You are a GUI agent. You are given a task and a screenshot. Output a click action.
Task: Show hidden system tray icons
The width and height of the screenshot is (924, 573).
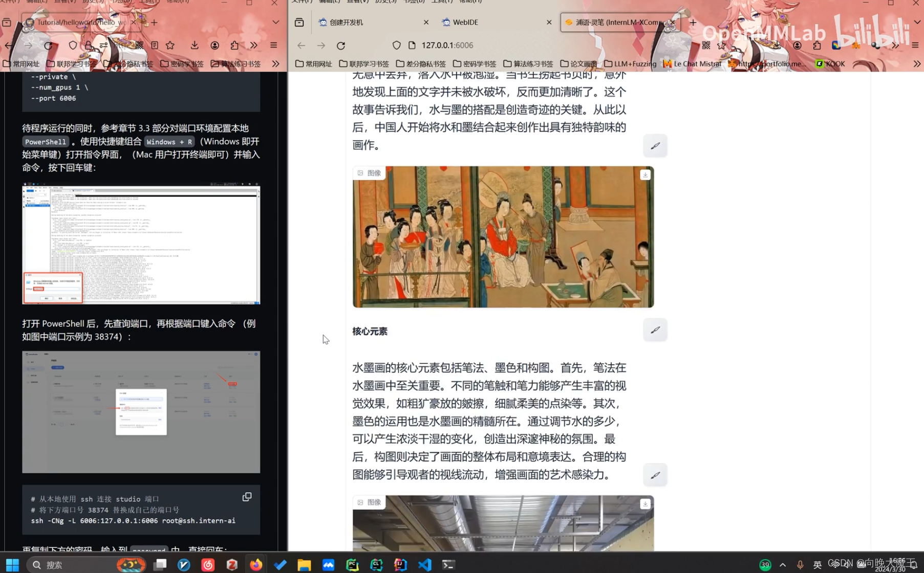[782, 565]
